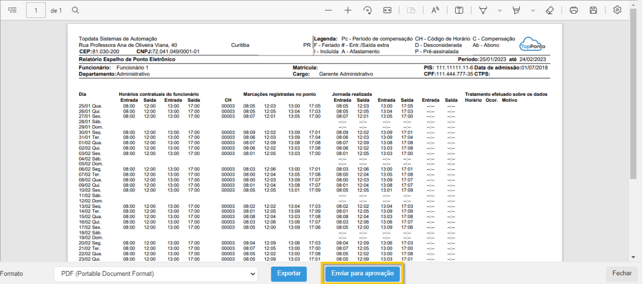Open PDF viewer settings gear
644x284 pixels.
click(617, 10)
